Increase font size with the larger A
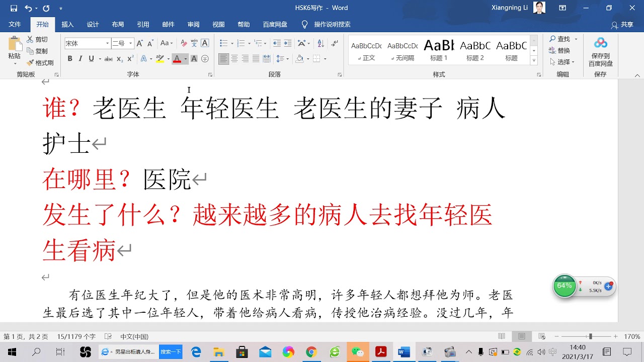Viewport: 644px width, 362px height. pos(139,44)
